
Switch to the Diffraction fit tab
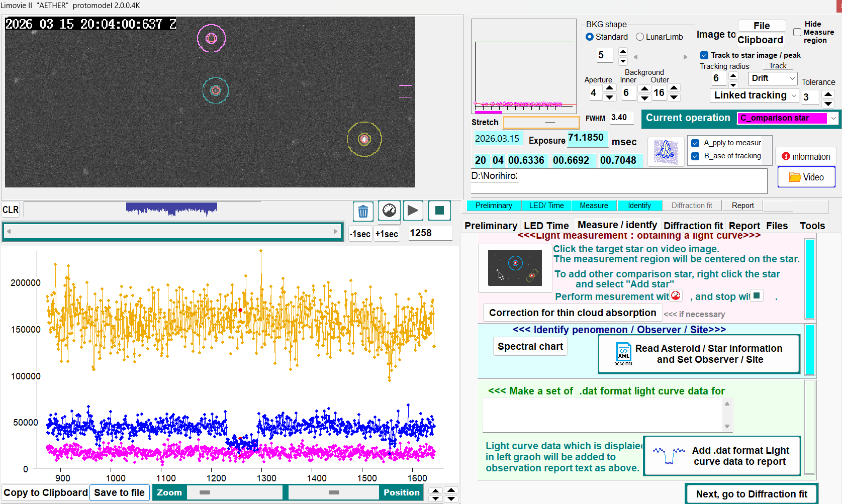coord(693,226)
